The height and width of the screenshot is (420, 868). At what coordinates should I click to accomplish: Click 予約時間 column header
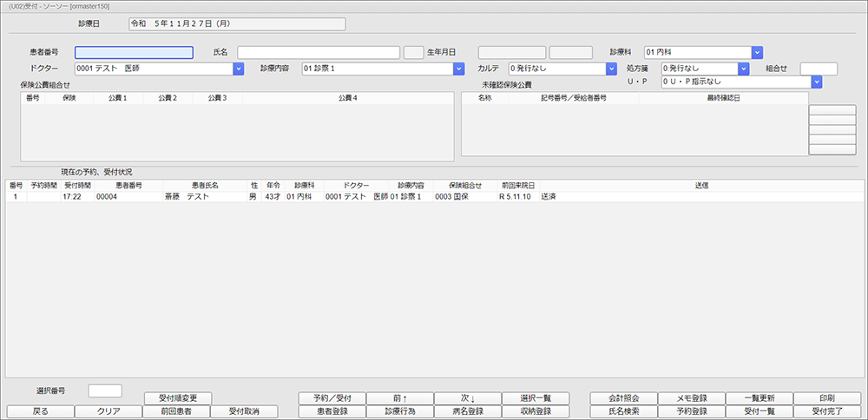pyautogui.click(x=43, y=186)
